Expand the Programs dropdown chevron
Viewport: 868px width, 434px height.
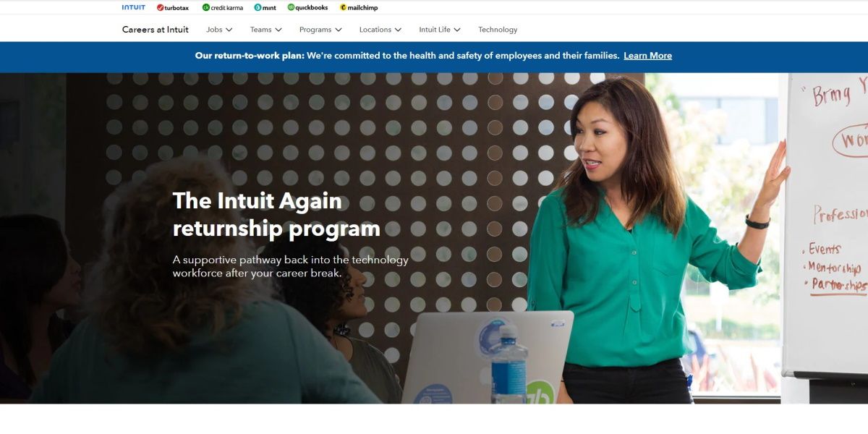[x=338, y=30]
